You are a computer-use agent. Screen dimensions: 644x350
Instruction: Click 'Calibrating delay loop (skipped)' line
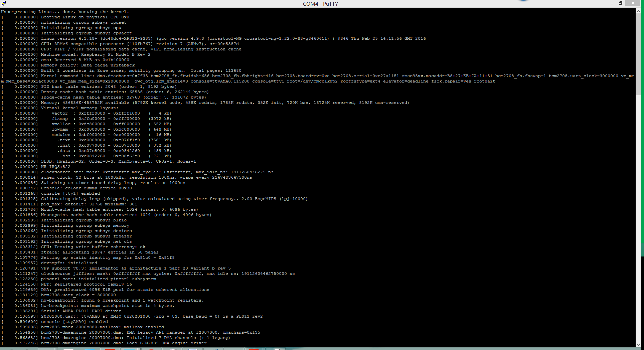click(x=174, y=199)
